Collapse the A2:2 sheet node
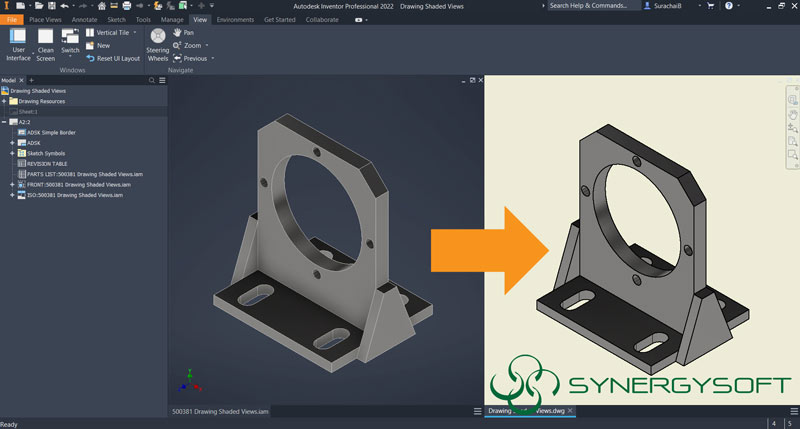This screenshot has height=429, width=800. pos(5,122)
